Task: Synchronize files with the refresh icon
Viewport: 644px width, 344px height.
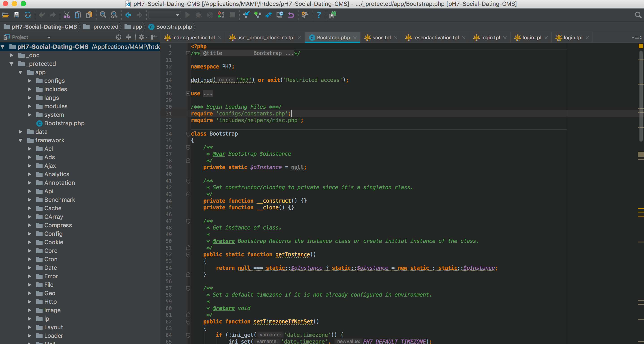Action: point(28,15)
